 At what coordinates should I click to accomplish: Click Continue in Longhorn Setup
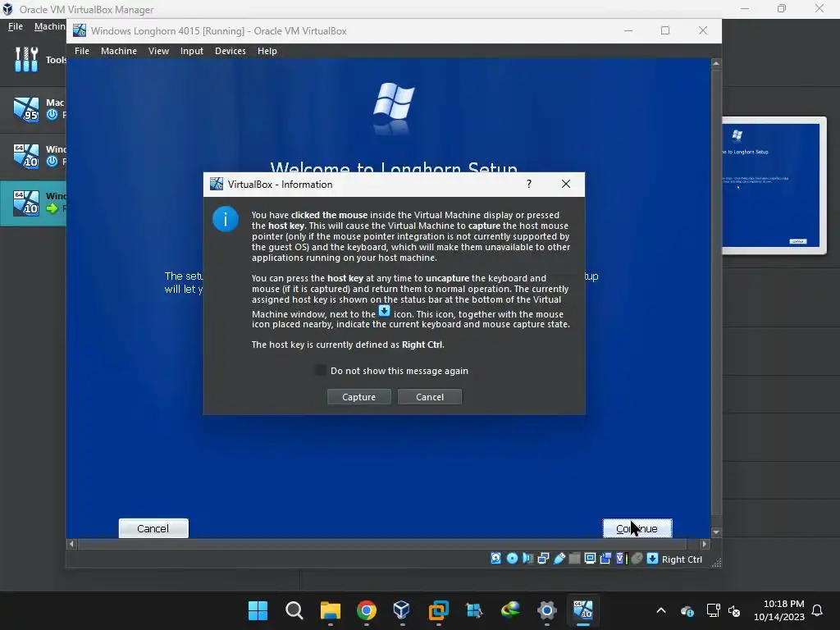click(x=637, y=528)
